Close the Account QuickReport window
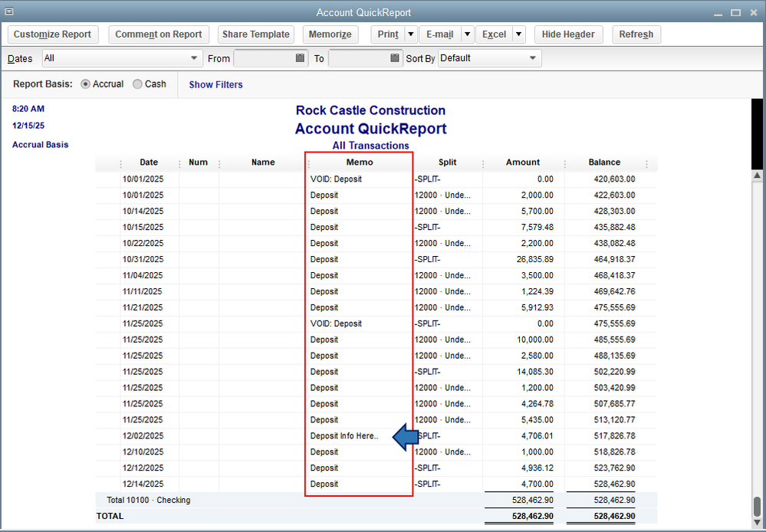766x532 pixels. (x=753, y=13)
